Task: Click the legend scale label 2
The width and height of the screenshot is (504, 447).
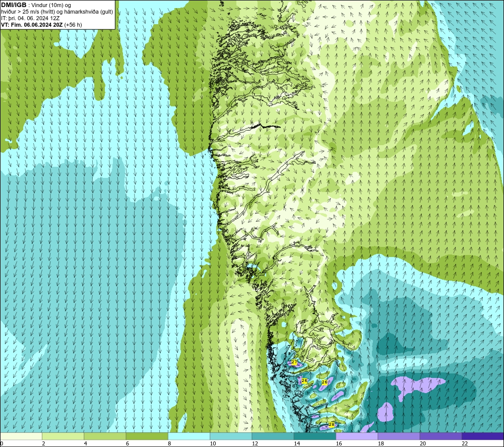Action: 43,443
